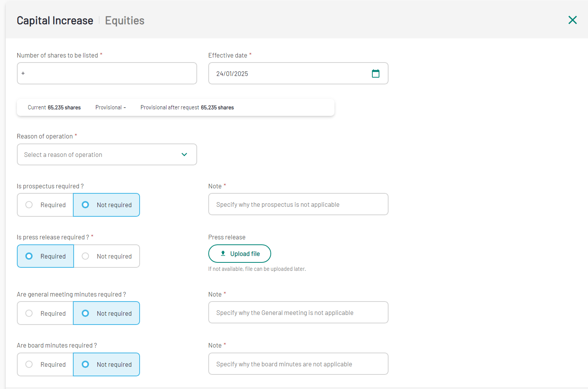Select Required for prospectus

click(x=45, y=205)
